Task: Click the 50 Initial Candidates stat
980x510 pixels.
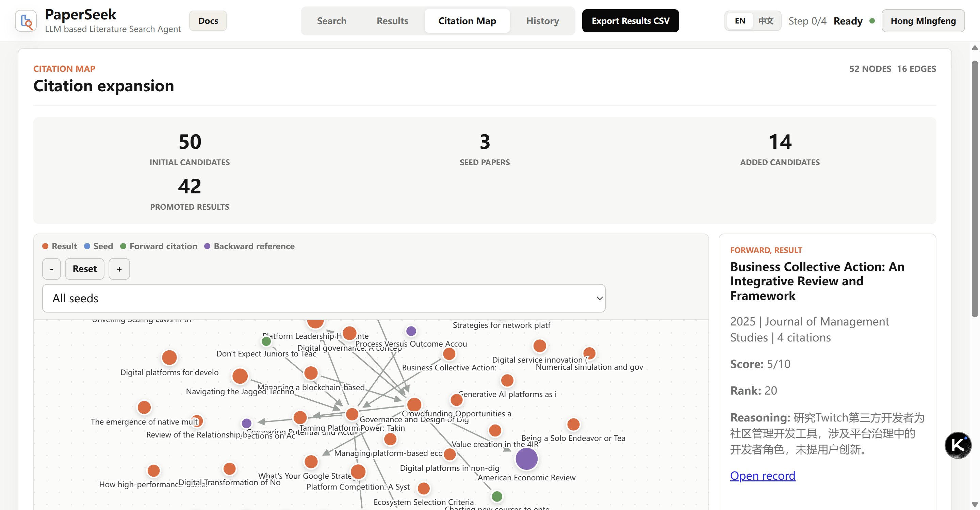Action: [x=190, y=149]
